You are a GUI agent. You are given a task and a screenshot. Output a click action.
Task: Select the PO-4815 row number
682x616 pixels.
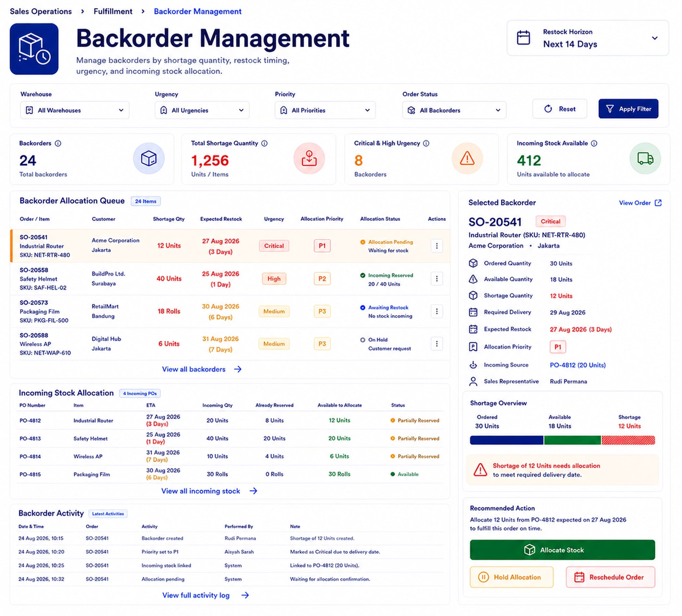[x=30, y=474]
